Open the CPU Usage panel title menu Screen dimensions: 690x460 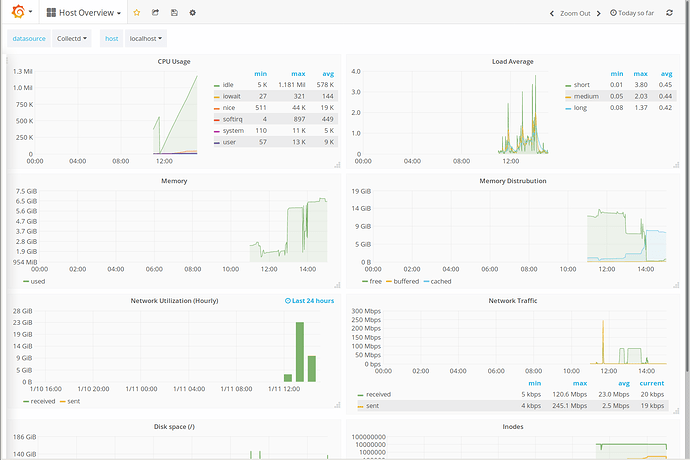pos(174,62)
